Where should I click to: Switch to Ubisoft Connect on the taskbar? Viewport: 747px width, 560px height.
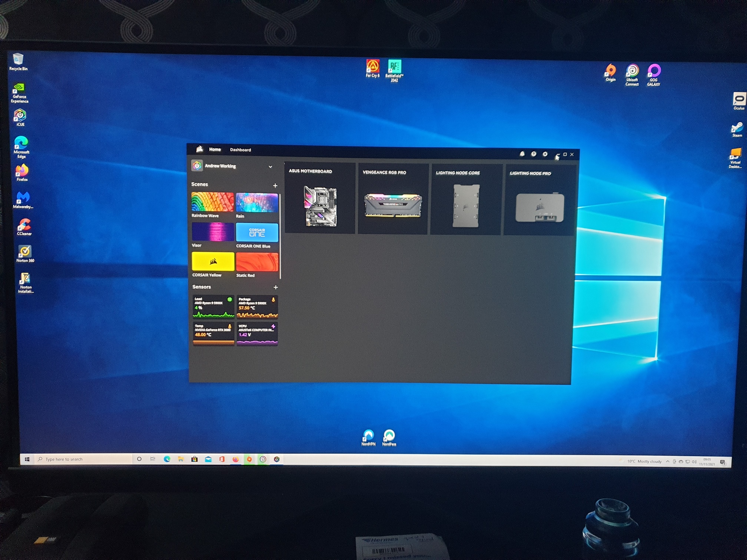click(263, 459)
